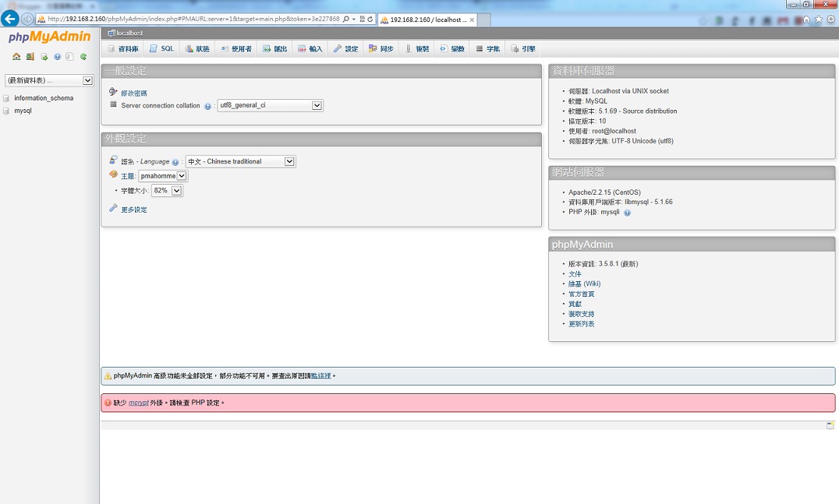Switch to the 匯出 (Export) tab
The image size is (839, 504).
coord(275,48)
